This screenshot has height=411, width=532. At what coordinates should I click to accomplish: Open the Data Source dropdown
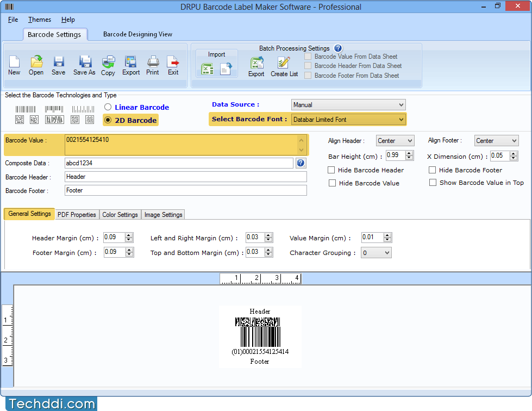(x=348, y=104)
